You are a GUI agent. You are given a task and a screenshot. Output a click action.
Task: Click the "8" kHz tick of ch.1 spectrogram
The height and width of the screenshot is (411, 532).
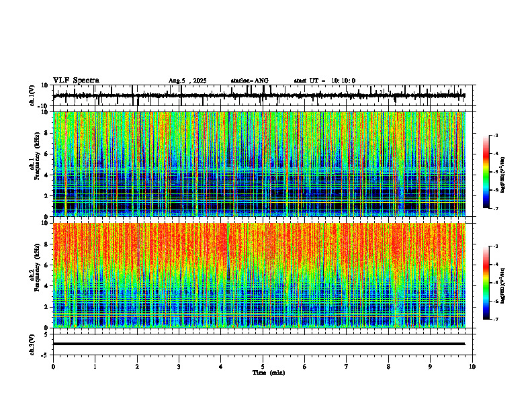[46, 133]
